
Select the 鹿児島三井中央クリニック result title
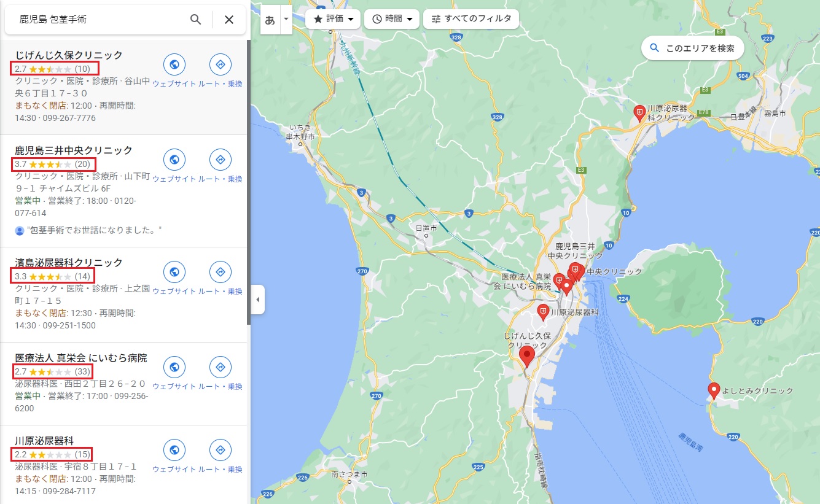pyautogui.click(x=74, y=150)
